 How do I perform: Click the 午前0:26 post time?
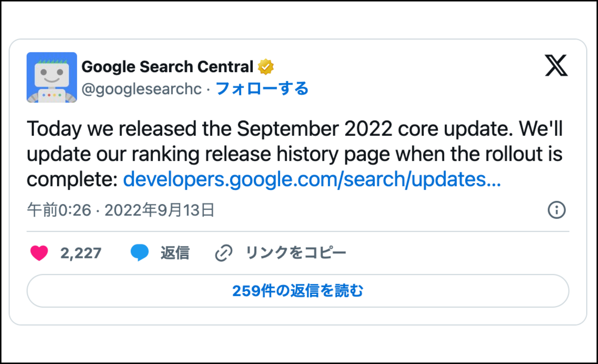(x=59, y=210)
